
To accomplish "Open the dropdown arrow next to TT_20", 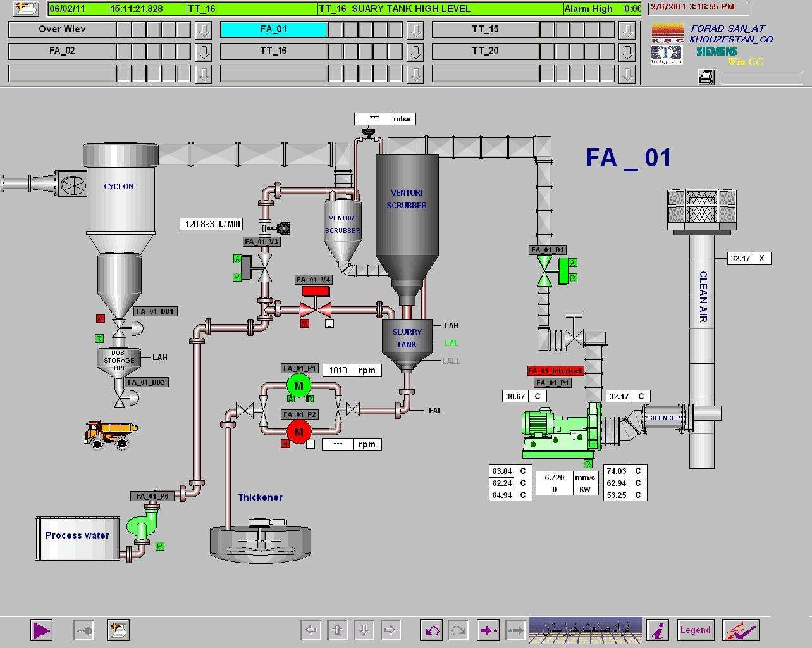I will [x=627, y=51].
